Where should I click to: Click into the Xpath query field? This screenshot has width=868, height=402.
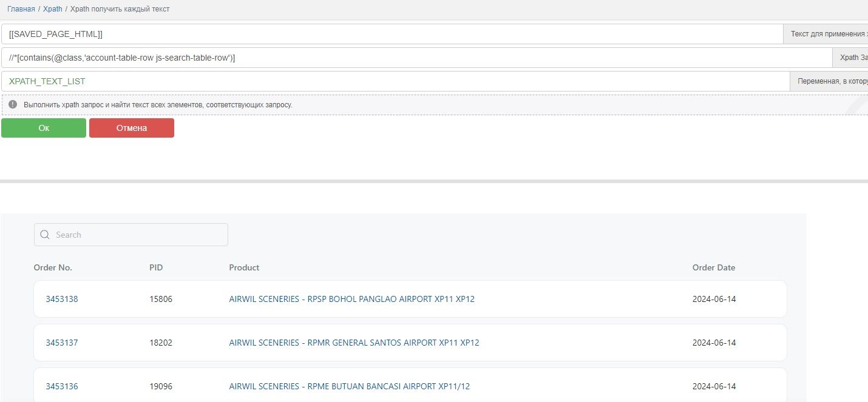coord(416,58)
